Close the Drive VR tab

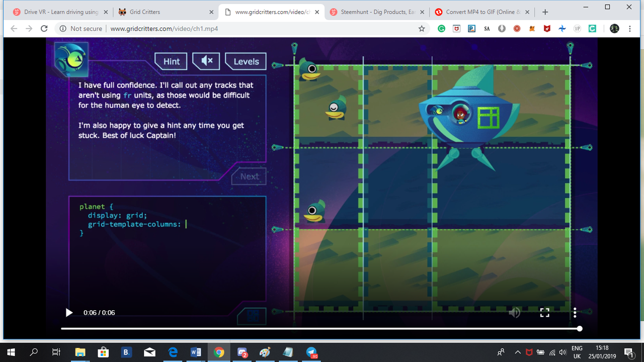pos(105,12)
